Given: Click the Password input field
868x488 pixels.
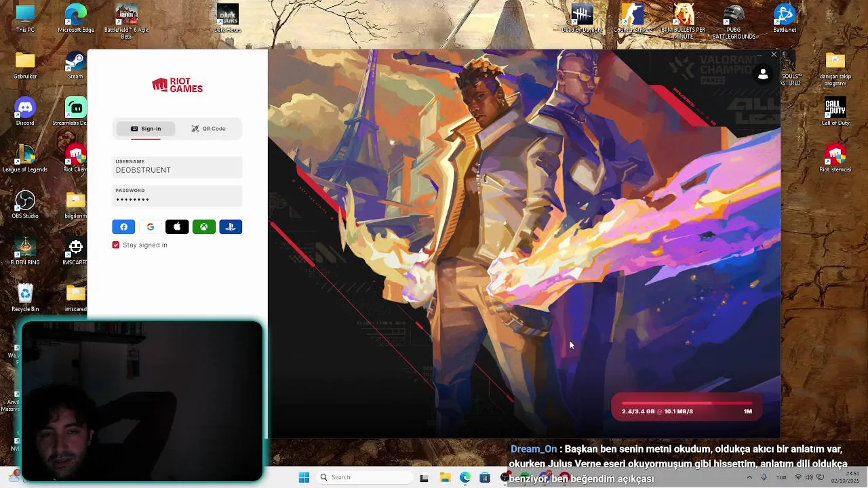Looking at the screenshot, I should click(177, 196).
